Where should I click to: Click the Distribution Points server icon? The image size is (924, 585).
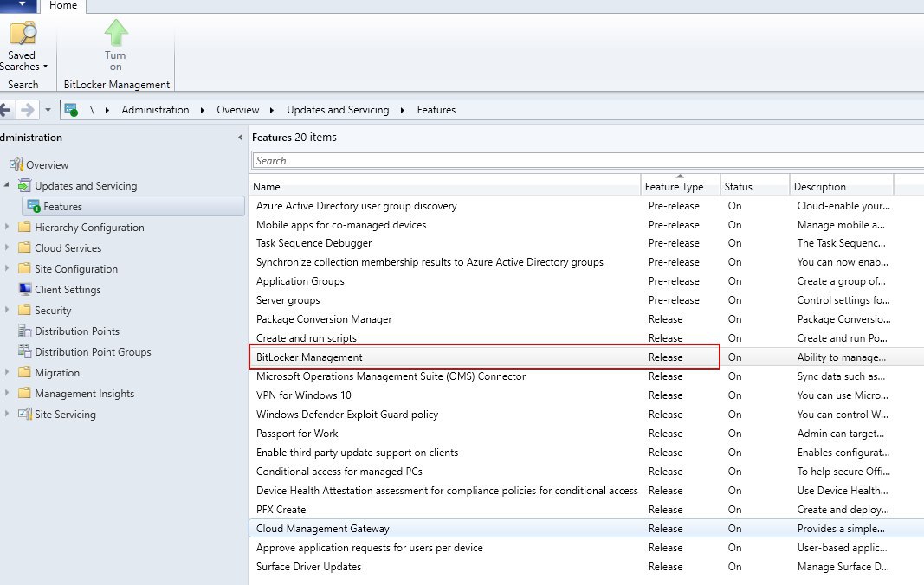(x=24, y=331)
